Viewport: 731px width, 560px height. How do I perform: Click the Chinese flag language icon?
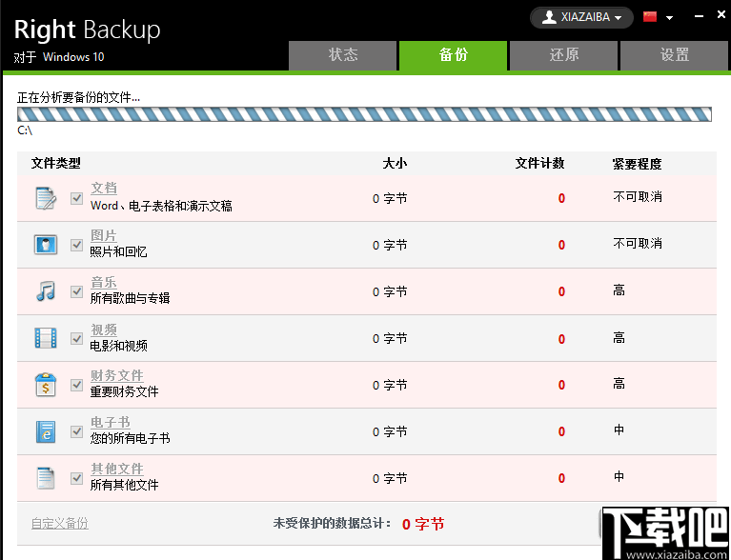click(650, 17)
